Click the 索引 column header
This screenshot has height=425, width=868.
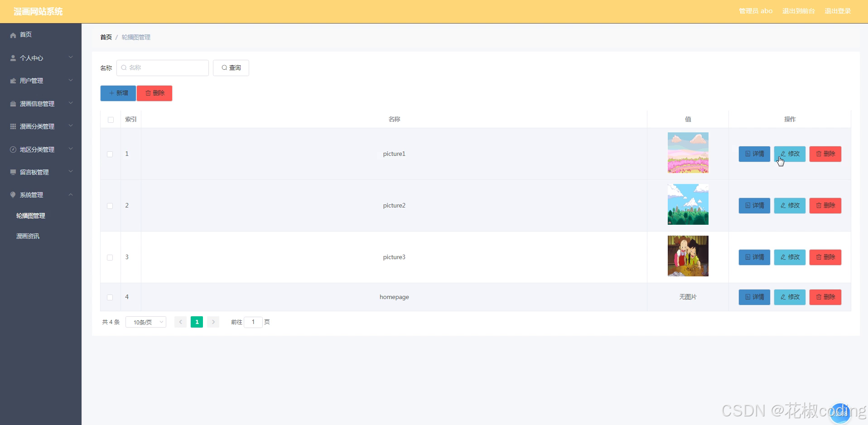tap(131, 119)
